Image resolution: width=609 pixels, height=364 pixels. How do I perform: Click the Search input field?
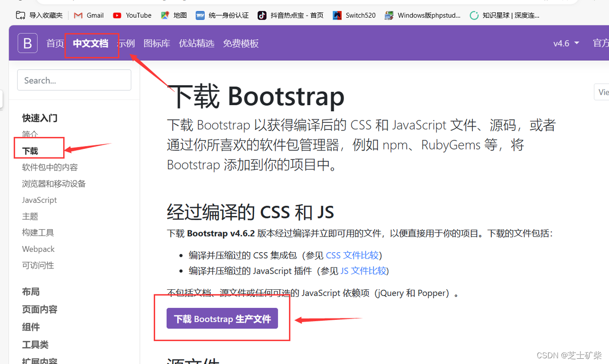(74, 80)
